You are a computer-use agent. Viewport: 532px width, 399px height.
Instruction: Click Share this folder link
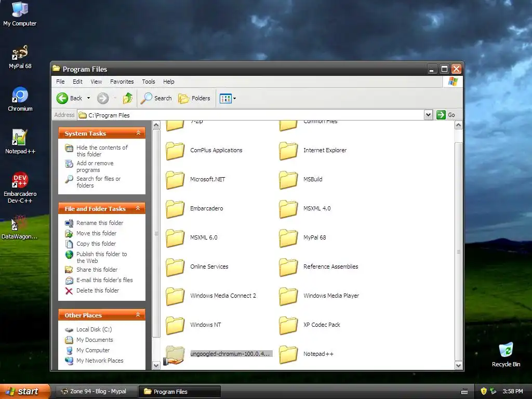click(97, 270)
